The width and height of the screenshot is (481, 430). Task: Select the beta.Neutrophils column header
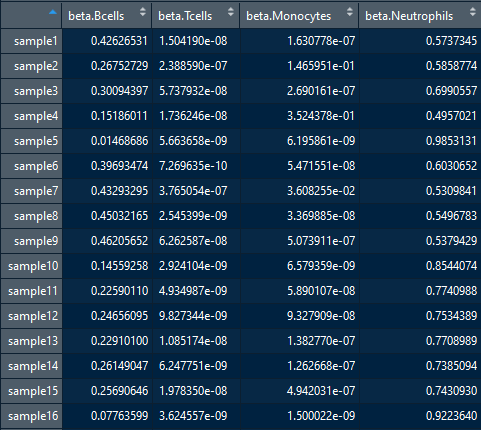pos(420,16)
